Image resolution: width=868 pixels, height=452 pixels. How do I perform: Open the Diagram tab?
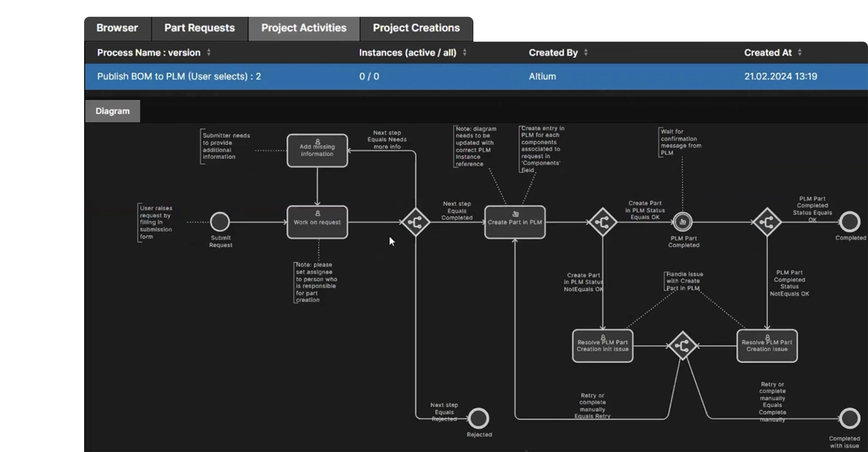point(113,111)
